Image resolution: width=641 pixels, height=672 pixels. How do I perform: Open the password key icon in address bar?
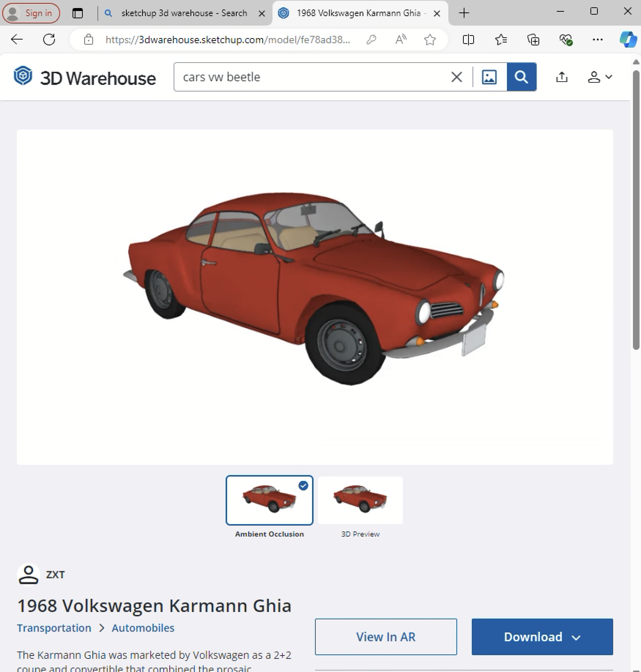coord(371,39)
